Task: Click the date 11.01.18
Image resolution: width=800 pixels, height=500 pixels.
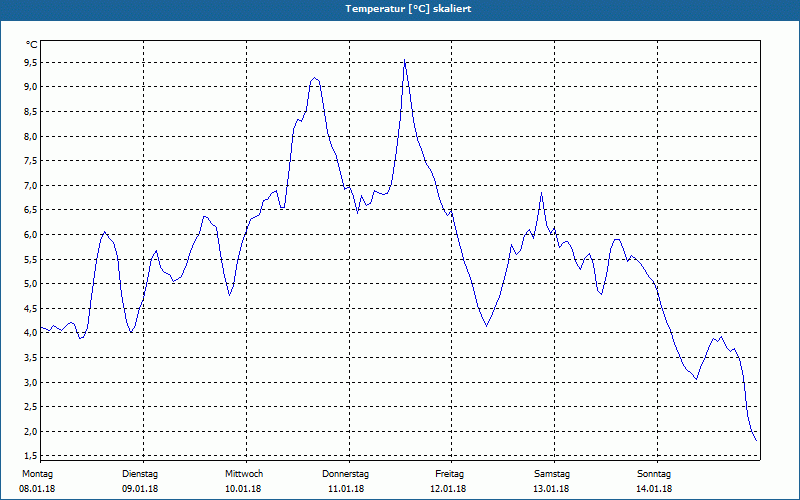Action: tap(346, 489)
